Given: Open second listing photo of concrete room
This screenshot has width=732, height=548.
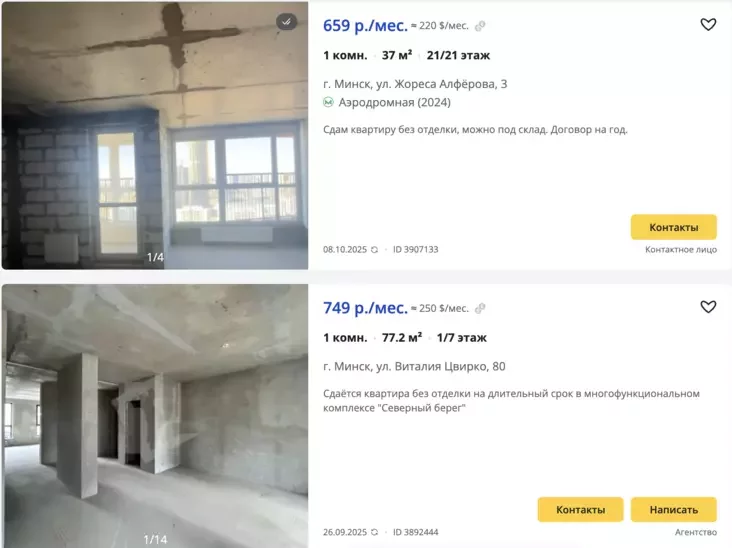Looking at the screenshot, I should coord(155,416).
